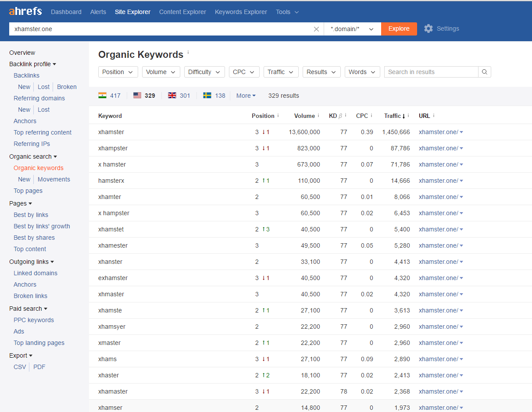Open Backlinks in the sidebar

point(26,75)
